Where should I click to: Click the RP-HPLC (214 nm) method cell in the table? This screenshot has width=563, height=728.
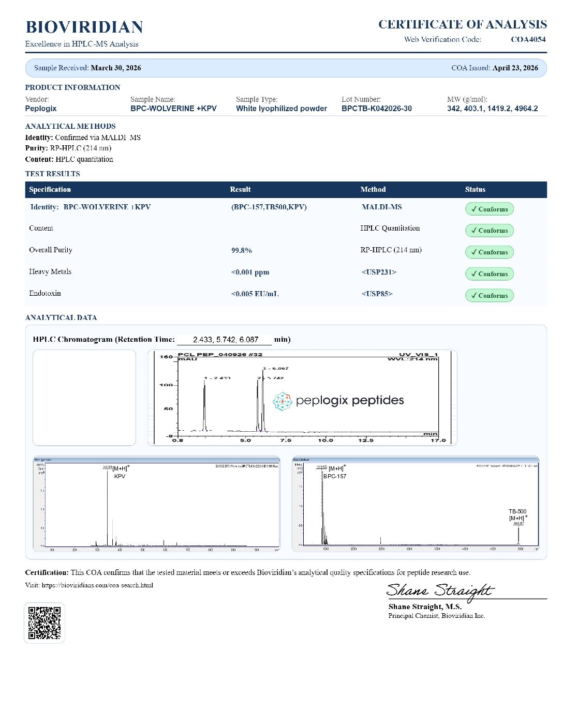click(391, 250)
